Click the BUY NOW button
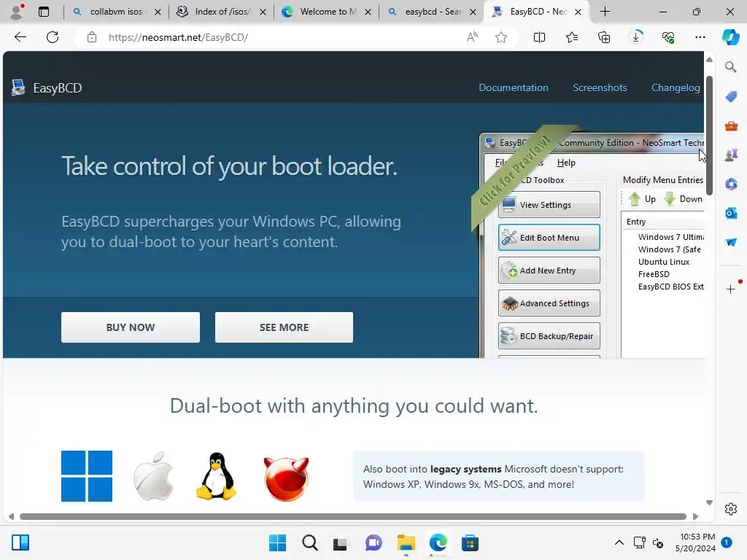This screenshot has width=747, height=560. 131,327
